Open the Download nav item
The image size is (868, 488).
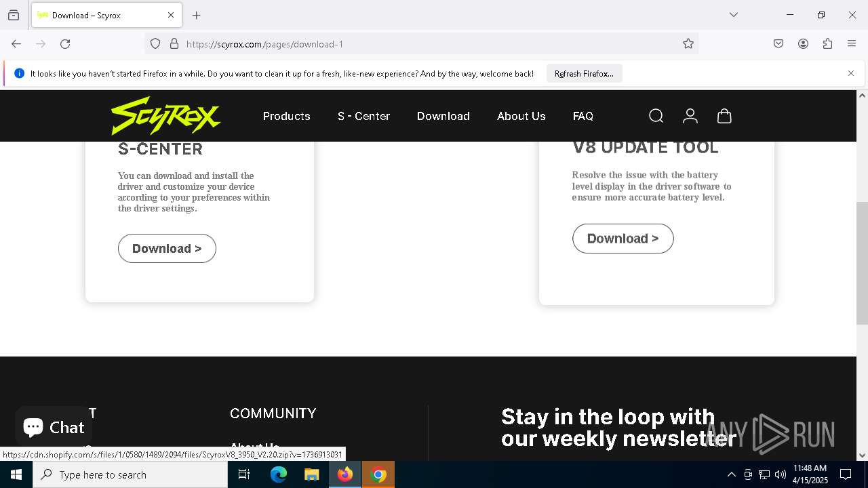443,116
